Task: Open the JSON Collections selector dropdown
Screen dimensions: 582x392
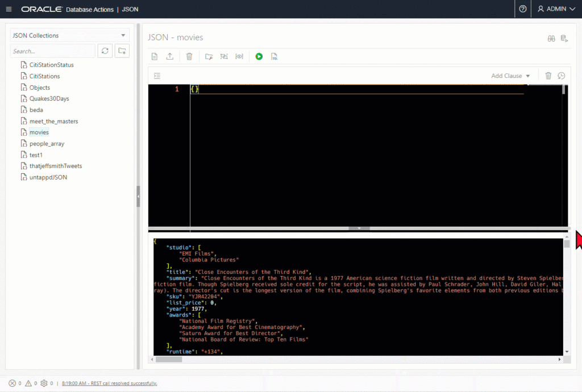Action: point(69,35)
